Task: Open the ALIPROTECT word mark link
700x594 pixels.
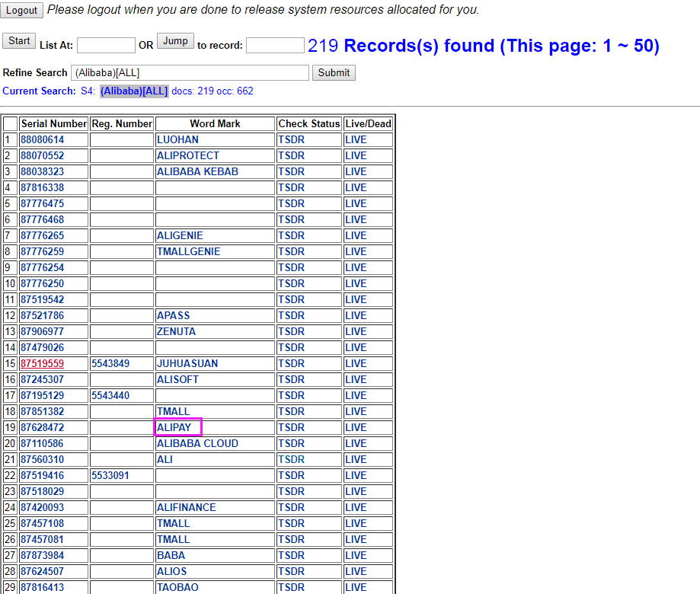Action: pos(188,156)
